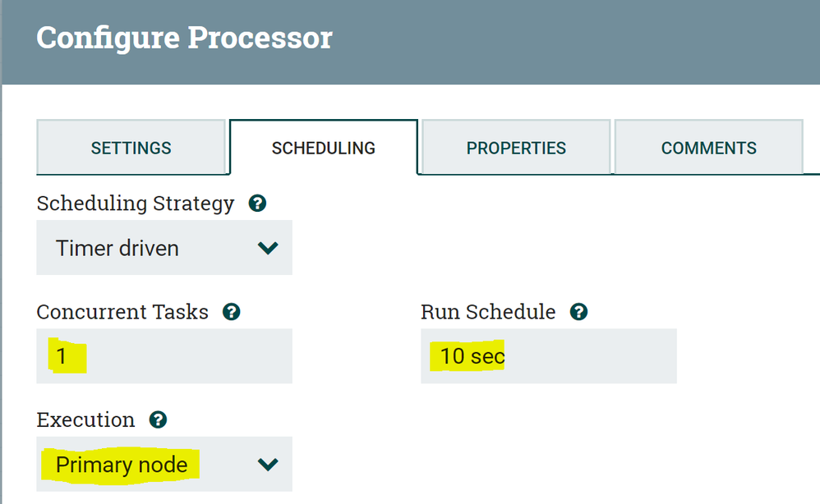The image size is (820, 504).
Task: Switch to the Settings tab
Action: (131, 148)
